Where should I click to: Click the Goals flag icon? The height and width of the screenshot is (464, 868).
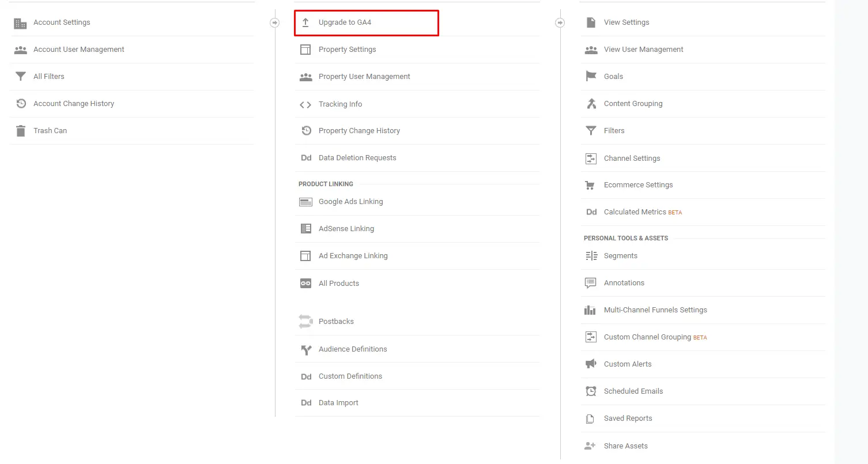tap(591, 77)
